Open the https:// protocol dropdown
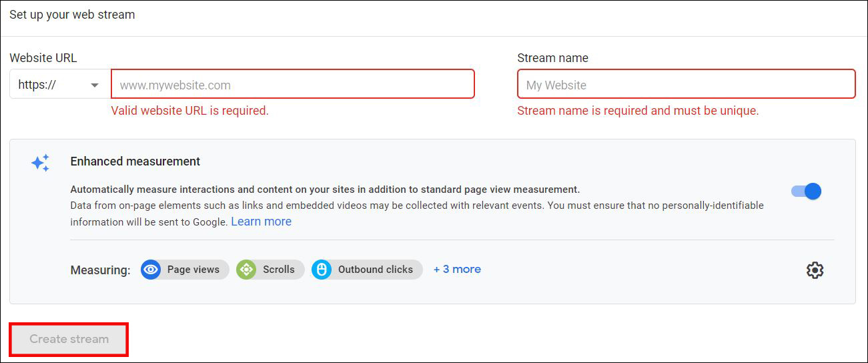 (59, 85)
